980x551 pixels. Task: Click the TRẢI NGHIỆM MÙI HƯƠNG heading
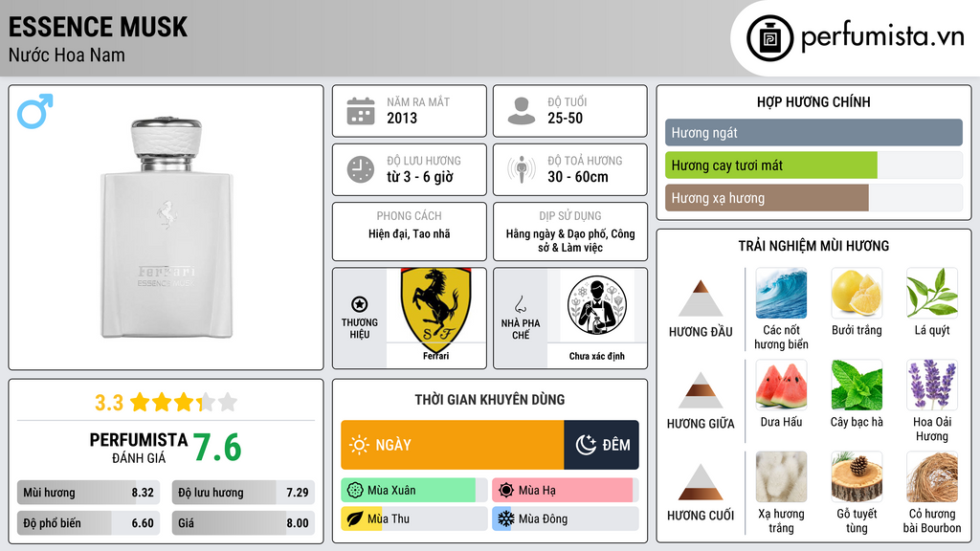click(x=813, y=246)
